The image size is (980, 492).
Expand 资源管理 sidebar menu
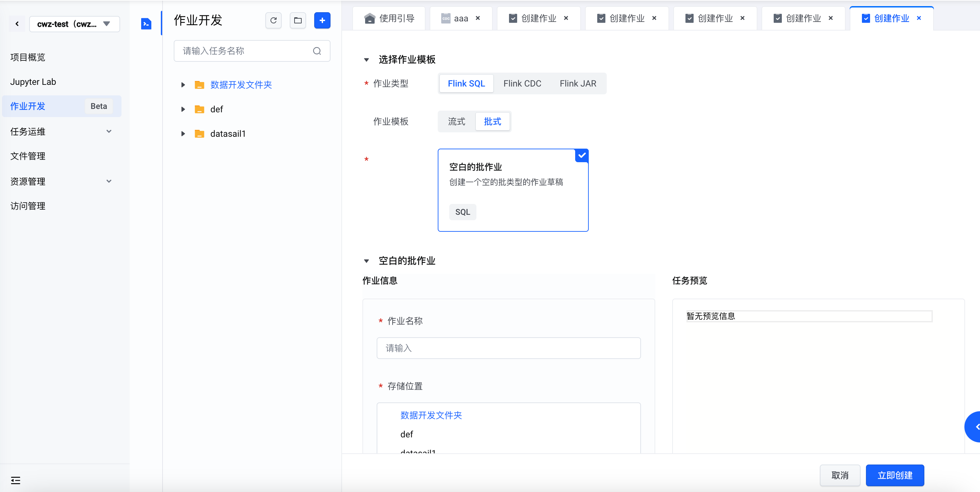(62, 182)
